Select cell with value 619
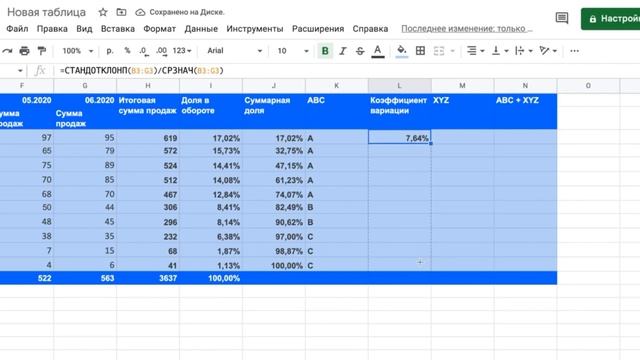The width and height of the screenshot is (640, 360). click(x=148, y=138)
